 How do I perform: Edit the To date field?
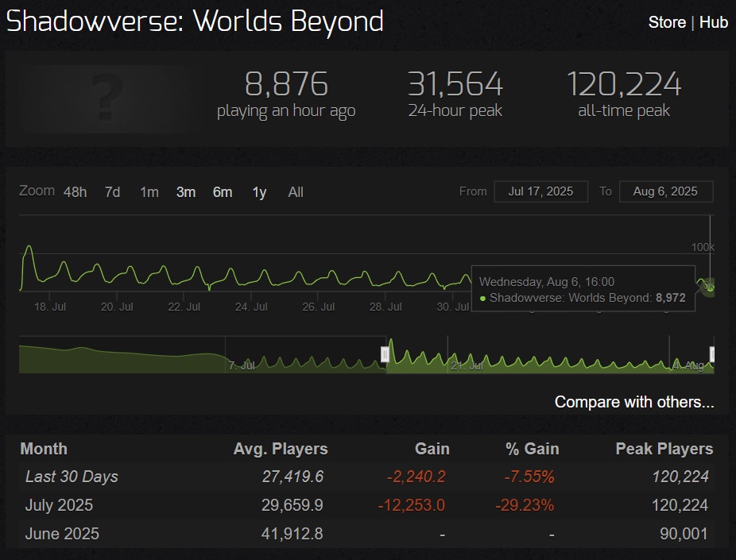666,191
